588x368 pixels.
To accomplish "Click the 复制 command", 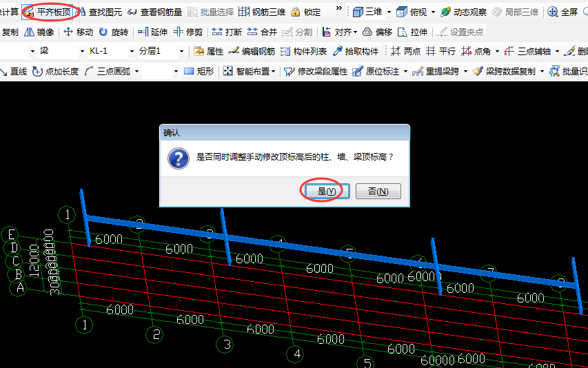I will click(x=10, y=32).
